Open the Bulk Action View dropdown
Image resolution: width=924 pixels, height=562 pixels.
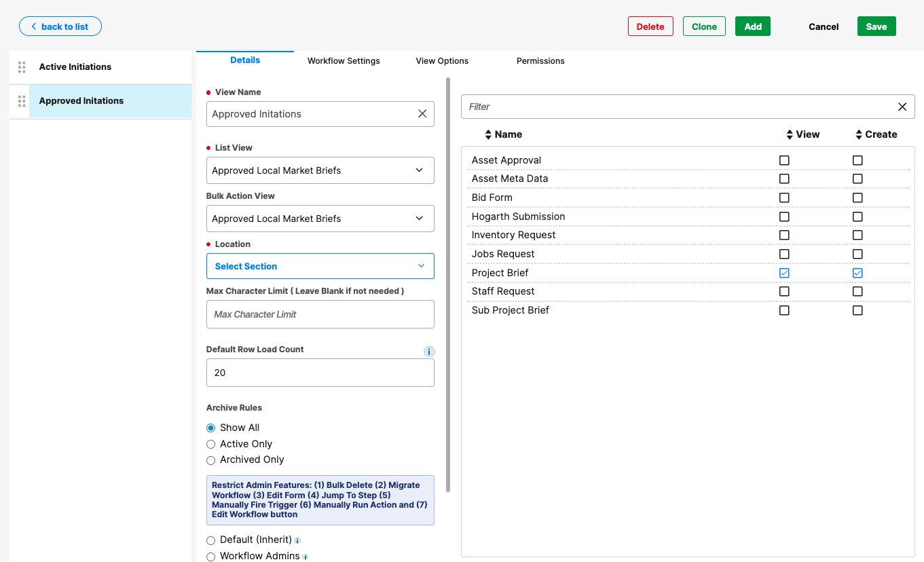point(320,219)
